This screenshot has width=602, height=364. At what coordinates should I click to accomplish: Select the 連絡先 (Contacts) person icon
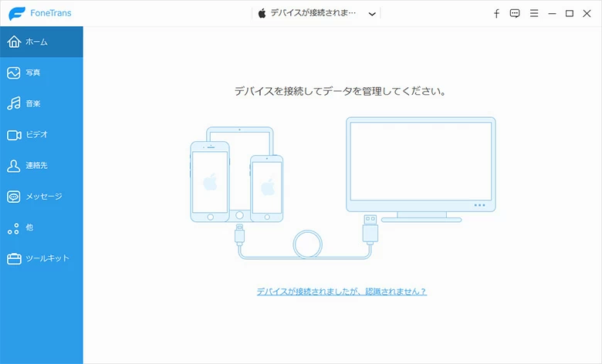(14, 166)
